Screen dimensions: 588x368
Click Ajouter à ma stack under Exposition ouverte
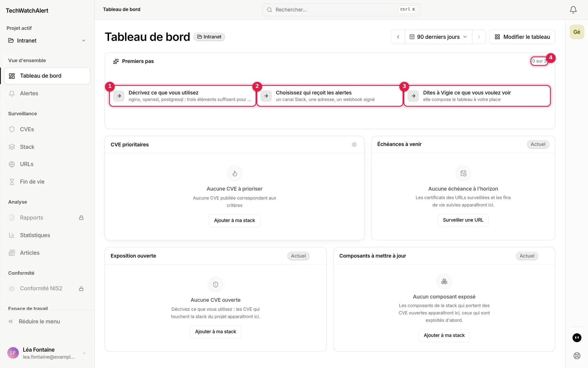click(216, 332)
